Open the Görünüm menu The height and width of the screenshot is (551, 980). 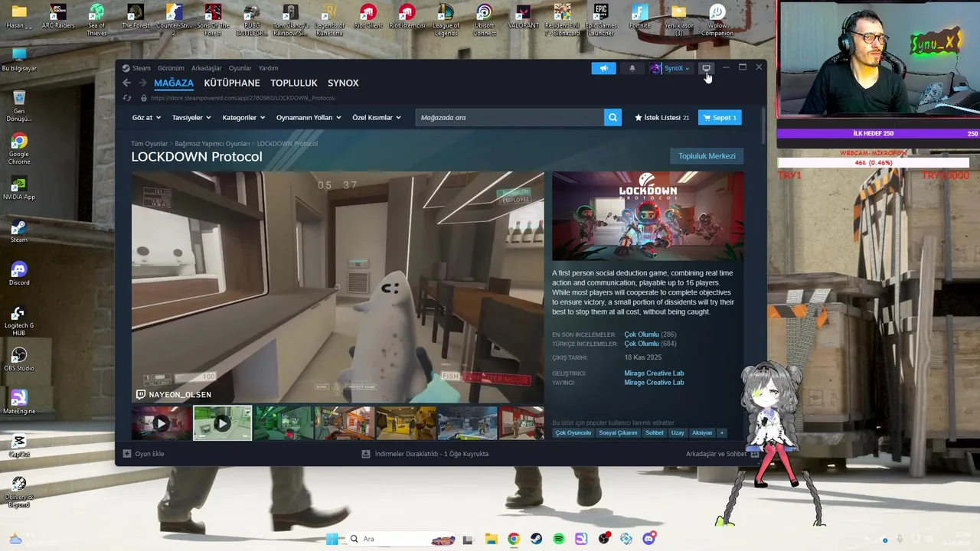[x=171, y=68]
